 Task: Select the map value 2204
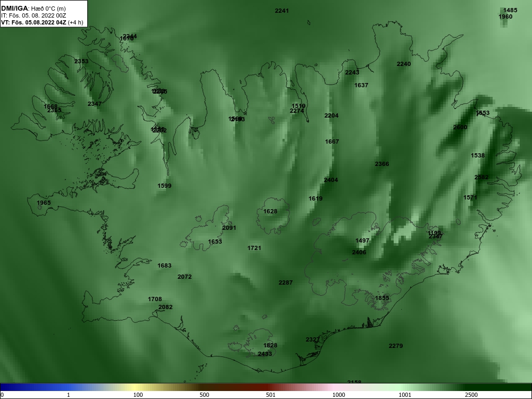tap(331, 115)
